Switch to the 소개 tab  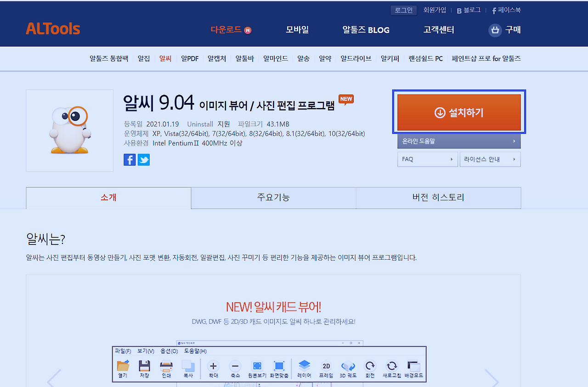pos(108,198)
